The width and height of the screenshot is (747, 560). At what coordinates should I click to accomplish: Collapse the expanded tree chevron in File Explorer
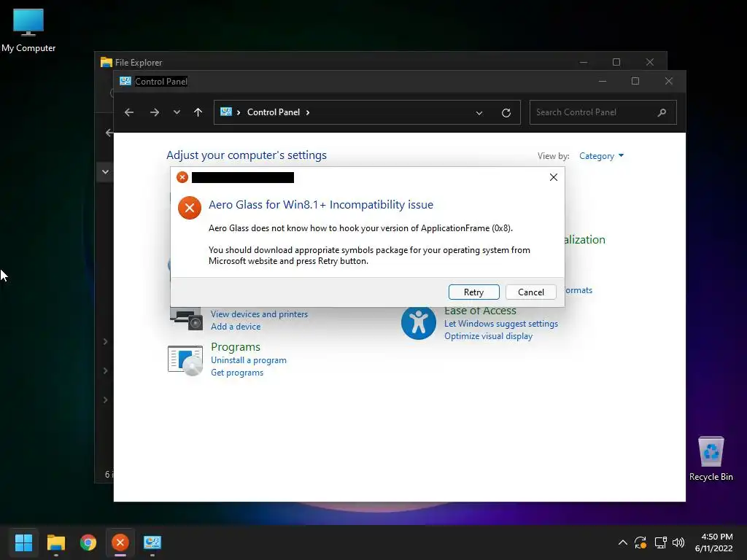click(105, 172)
